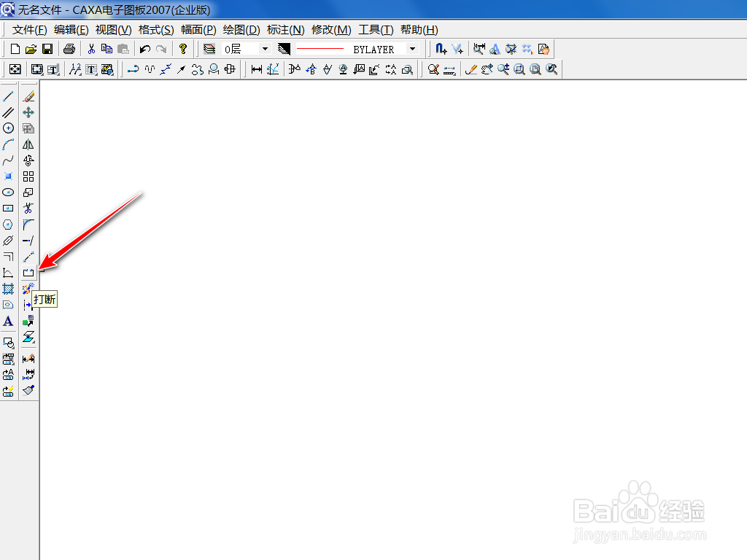Save the current file
This screenshot has height=560, width=747.
47,49
